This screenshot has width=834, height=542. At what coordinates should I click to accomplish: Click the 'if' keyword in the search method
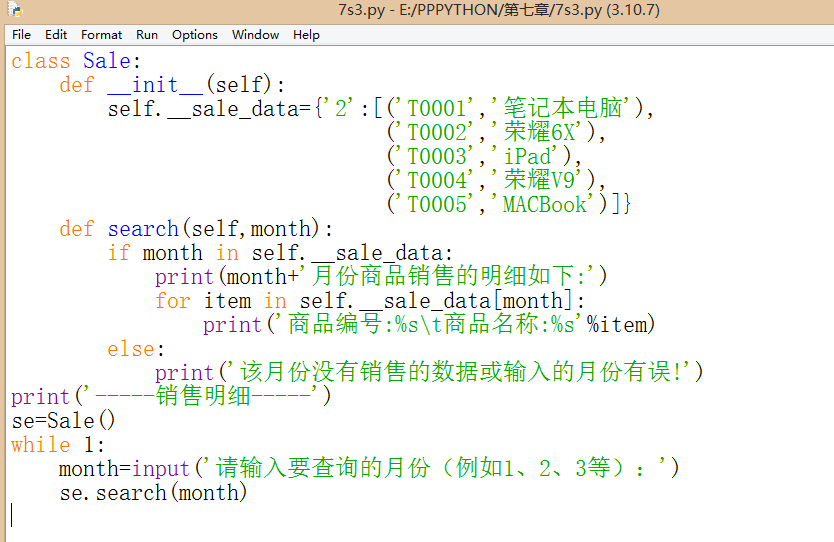point(119,253)
